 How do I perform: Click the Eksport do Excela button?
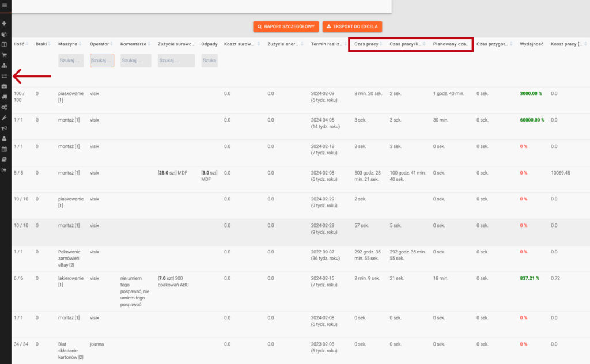pos(351,26)
